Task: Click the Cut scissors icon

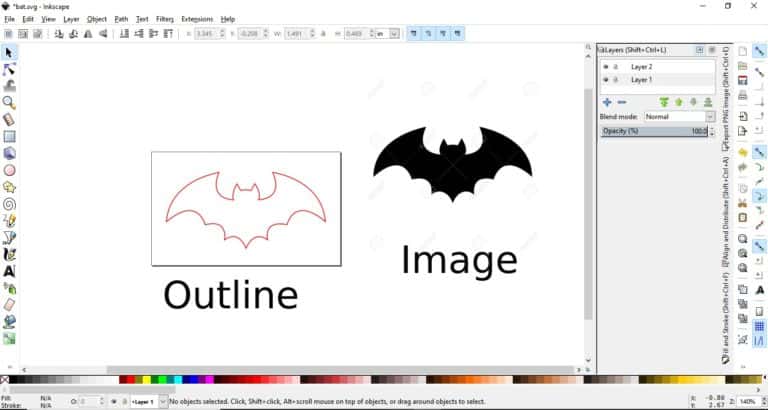Action: point(743,203)
